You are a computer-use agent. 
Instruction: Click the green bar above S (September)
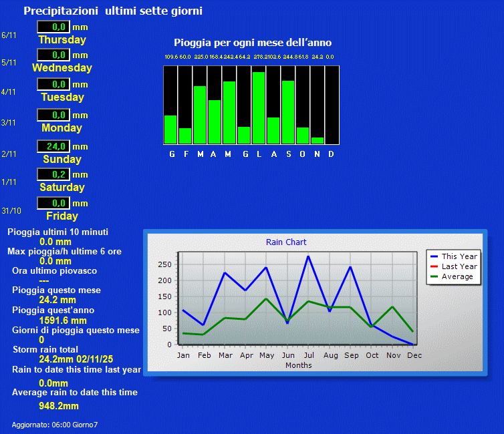[x=288, y=112]
